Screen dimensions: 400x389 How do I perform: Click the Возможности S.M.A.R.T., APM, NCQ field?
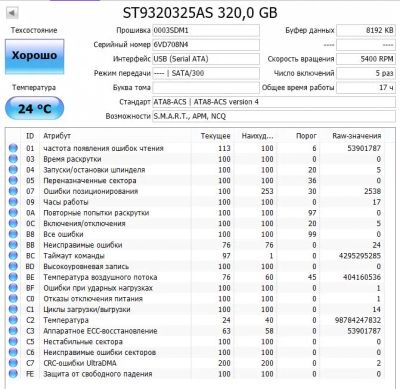click(x=274, y=116)
